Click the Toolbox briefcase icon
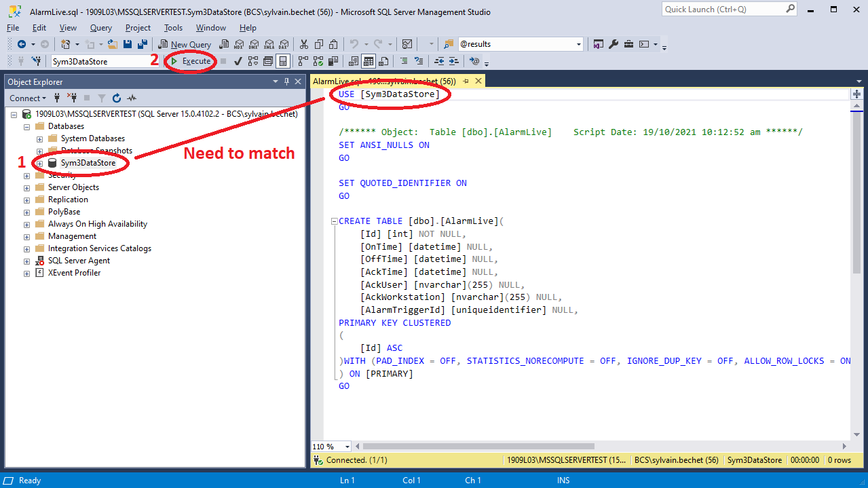868x488 pixels. [628, 44]
